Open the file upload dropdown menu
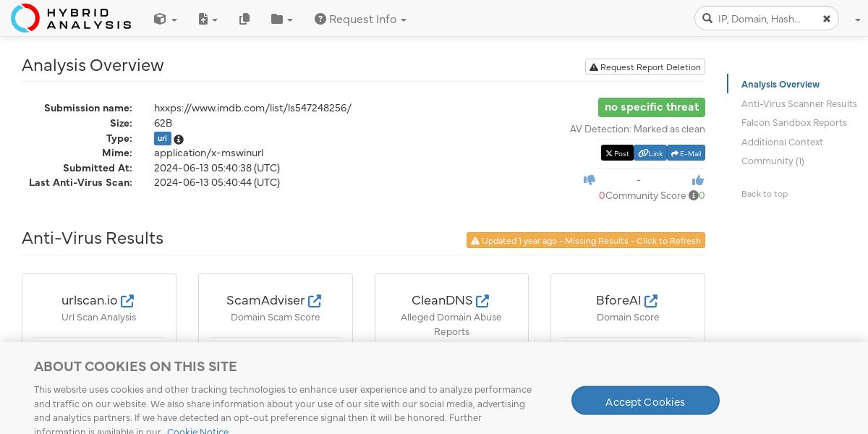 pos(208,20)
